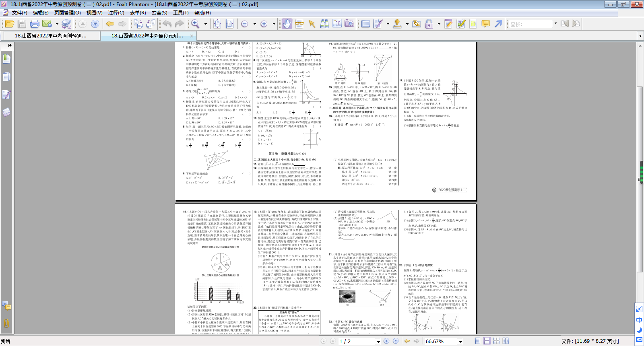Click the padlock security icon
This screenshot has width=644, height=346.
[429, 24]
